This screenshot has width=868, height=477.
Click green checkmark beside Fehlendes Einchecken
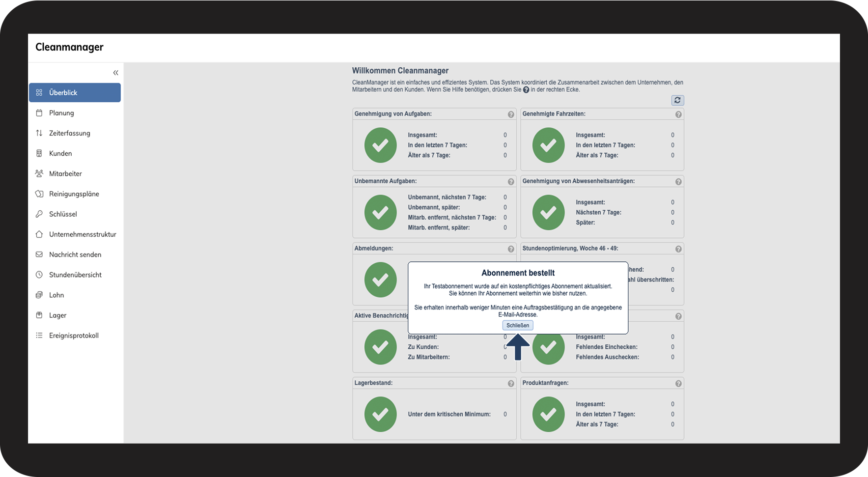click(548, 348)
